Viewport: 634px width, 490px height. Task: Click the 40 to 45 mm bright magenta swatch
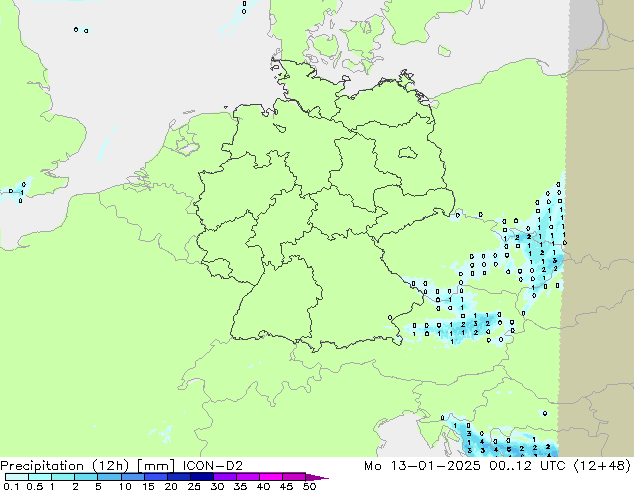(271, 477)
